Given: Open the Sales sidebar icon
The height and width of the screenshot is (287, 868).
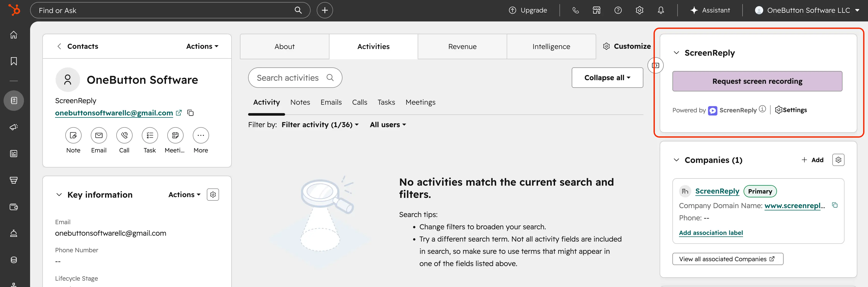Looking at the screenshot, I should 14,180.
